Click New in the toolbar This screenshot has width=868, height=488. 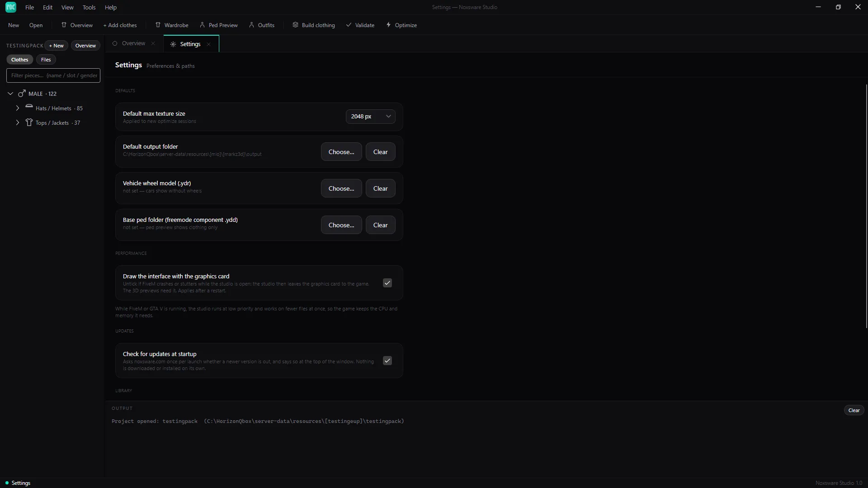coord(14,25)
